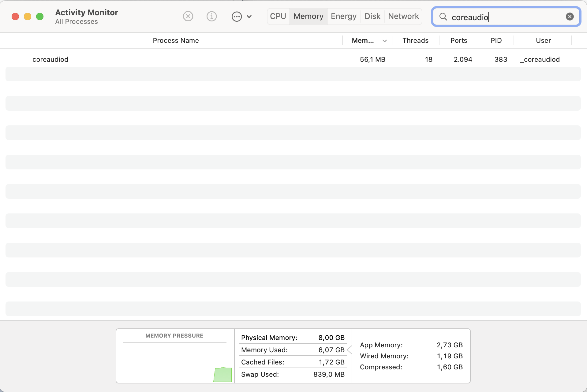
Task: Sort by the Ports column header
Action: (458, 40)
